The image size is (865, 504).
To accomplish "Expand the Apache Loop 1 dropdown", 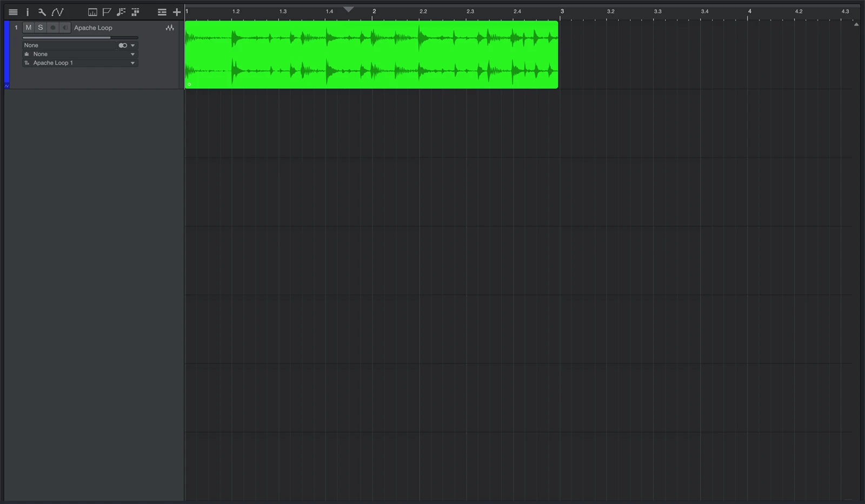I will point(132,63).
